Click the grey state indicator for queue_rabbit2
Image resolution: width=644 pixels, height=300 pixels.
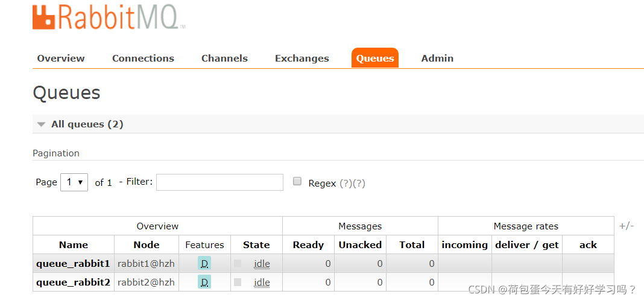pyautogui.click(x=238, y=282)
